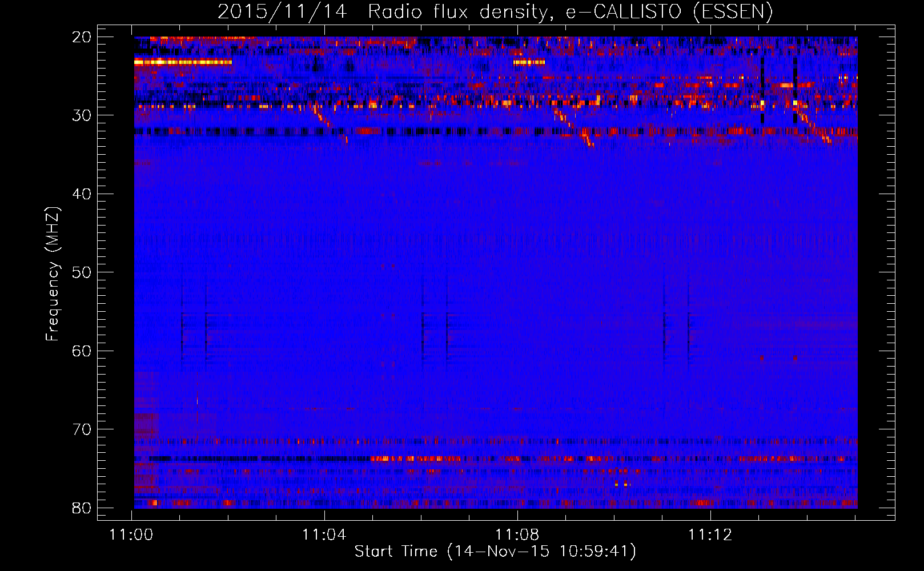Click the plot title '2015/11/14 Radio flux density'
The width and height of the screenshot is (924, 571).
tap(495, 11)
